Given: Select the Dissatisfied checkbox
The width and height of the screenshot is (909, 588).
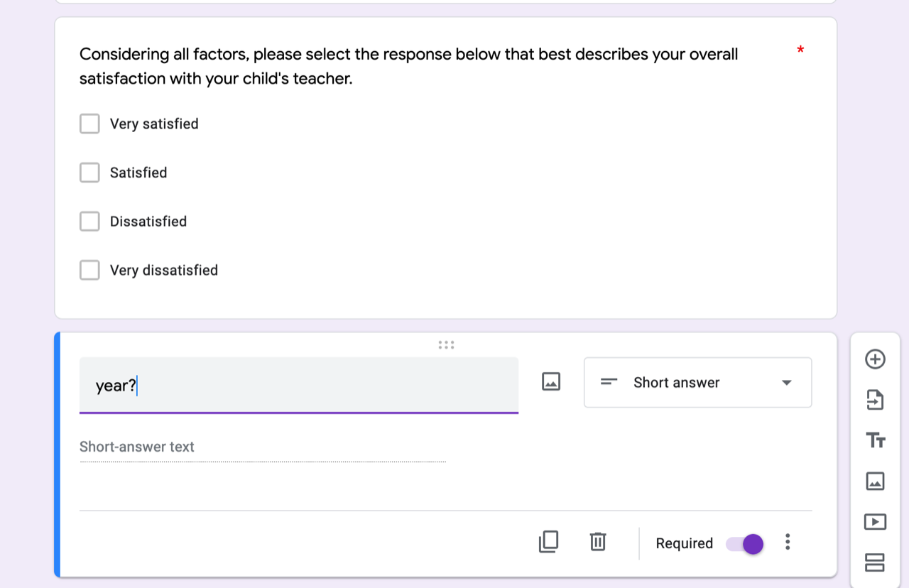Looking at the screenshot, I should coord(89,222).
